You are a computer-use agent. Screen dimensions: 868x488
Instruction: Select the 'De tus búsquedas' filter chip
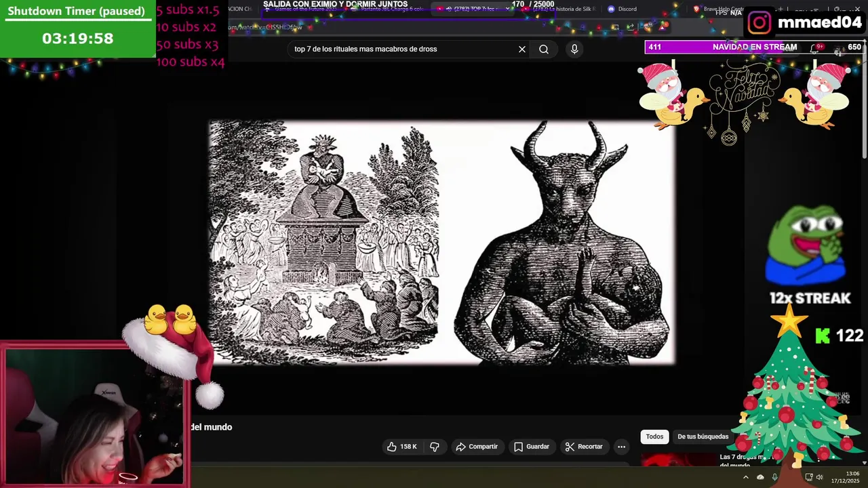tap(703, 436)
